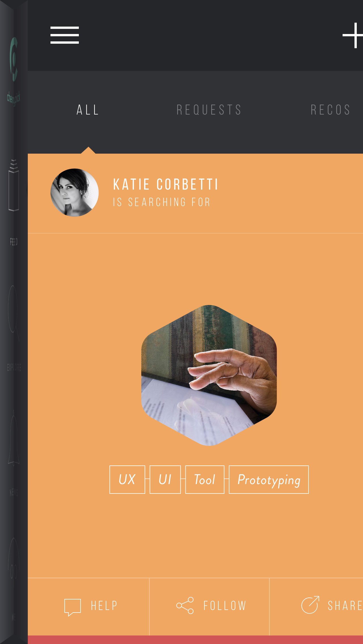Select the UI tag
The width and height of the screenshot is (363, 644).
pyautogui.click(x=165, y=480)
